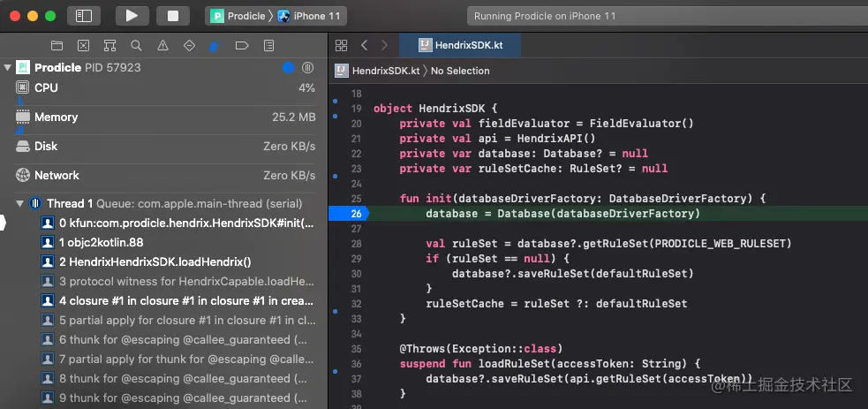This screenshot has width=868, height=409.
Task: Open the Report navigator icon
Action: click(268, 45)
